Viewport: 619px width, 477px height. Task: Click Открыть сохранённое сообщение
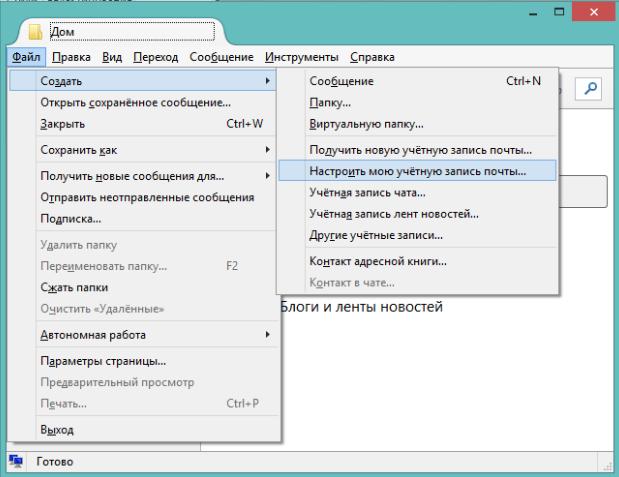(135, 102)
